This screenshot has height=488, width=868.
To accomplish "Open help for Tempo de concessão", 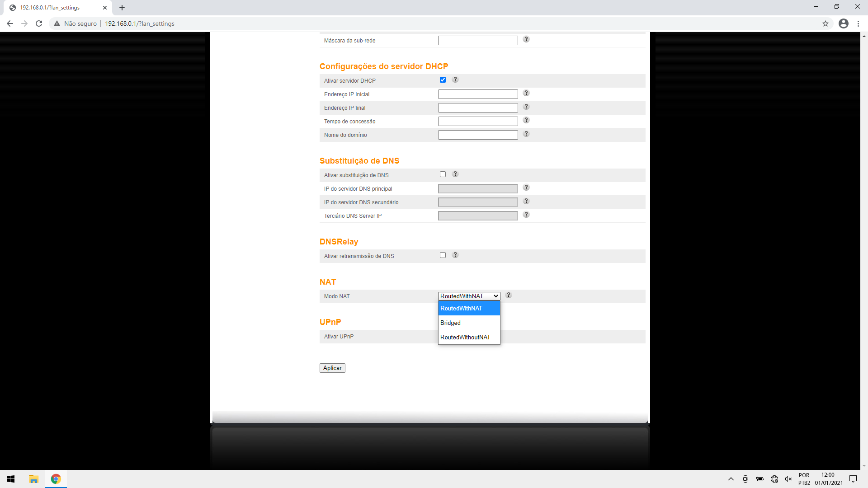I will (x=526, y=121).
